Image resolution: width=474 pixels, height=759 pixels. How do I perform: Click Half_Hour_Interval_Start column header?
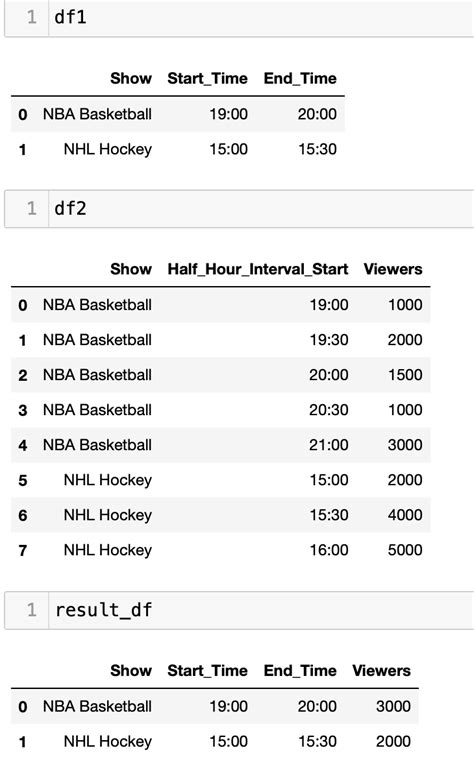click(x=258, y=269)
